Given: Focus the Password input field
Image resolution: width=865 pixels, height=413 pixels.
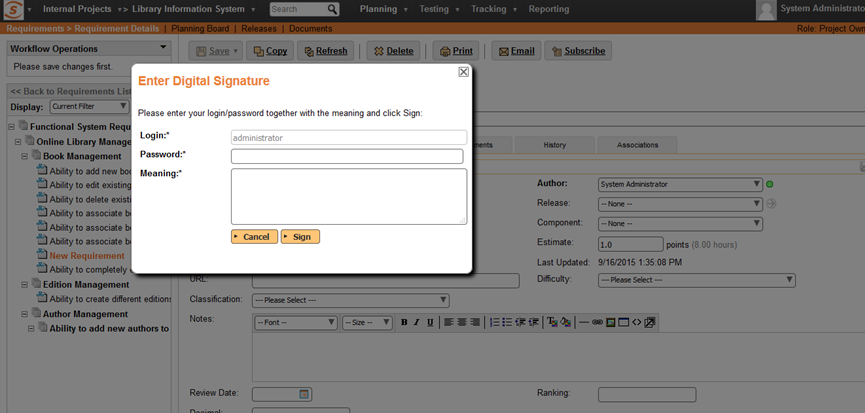Looking at the screenshot, I should pos(347,156).
